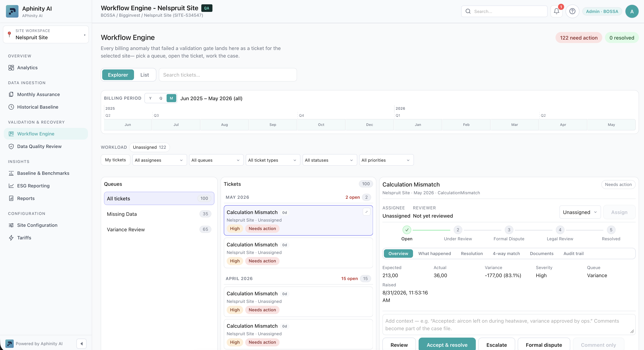This screenshot has height=350, width=644.
Task: Open the All assignees dropdown
Action: pyautogui.click(x=160, y=160)
